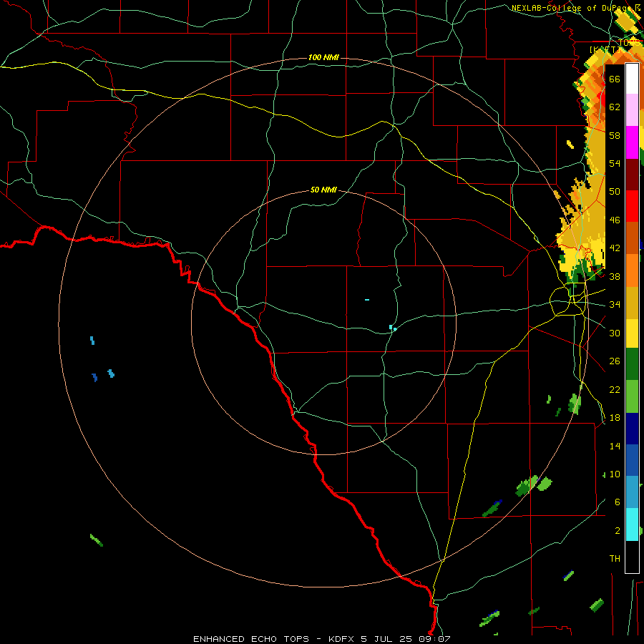Pick the cyan legend swatch
Screen dimensions: 644x644
pyautogui.click(x=632, y=525)
